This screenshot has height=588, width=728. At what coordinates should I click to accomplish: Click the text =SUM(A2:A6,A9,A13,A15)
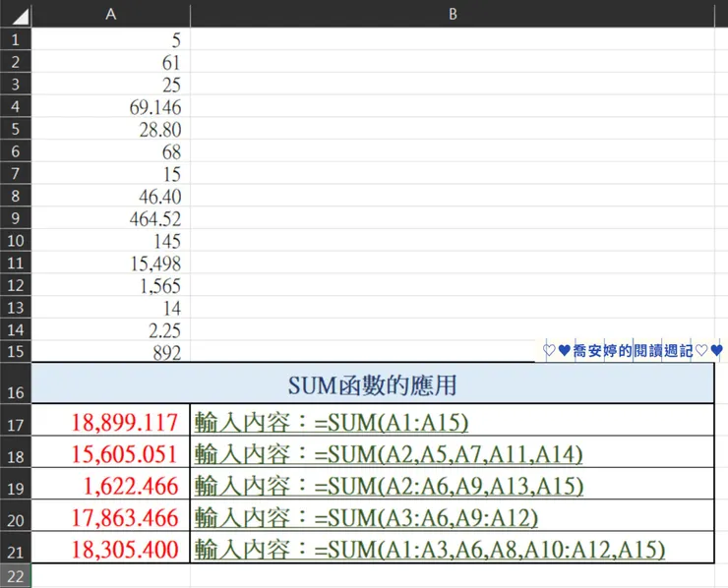[x=449, y=486]
